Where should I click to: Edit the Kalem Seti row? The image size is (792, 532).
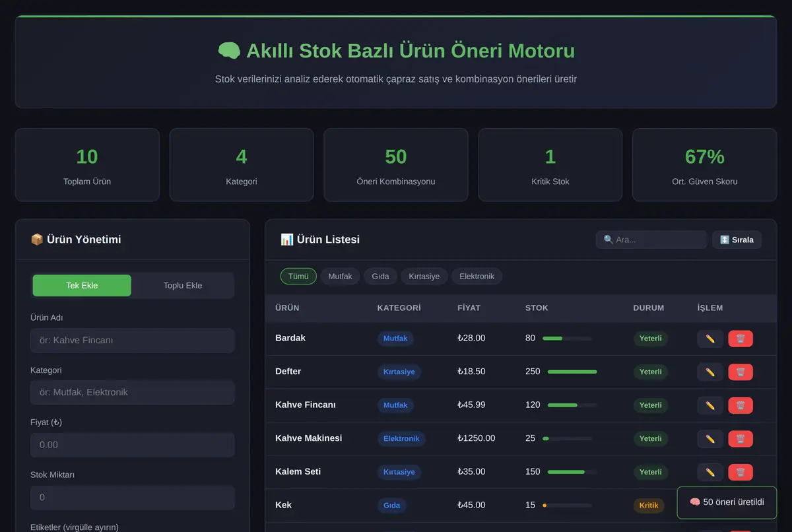(x=710, y=472)
